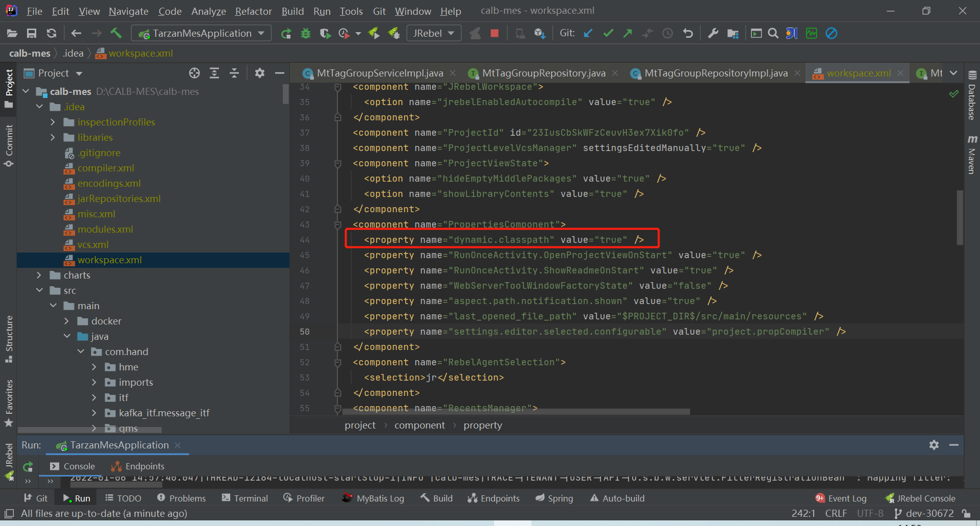
Task: Show hidden editor tabs dropdown
Action: [953, 73]
